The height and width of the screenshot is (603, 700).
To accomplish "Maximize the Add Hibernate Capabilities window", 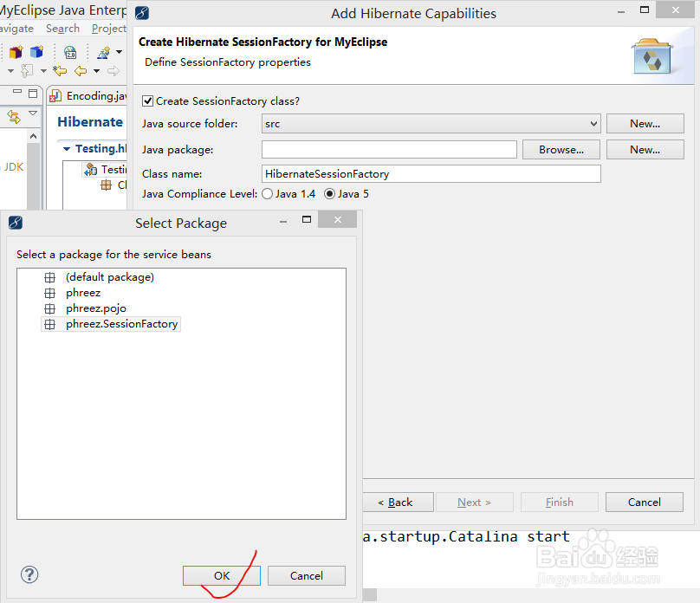I will pyautogui.click(x=645, y=10).
